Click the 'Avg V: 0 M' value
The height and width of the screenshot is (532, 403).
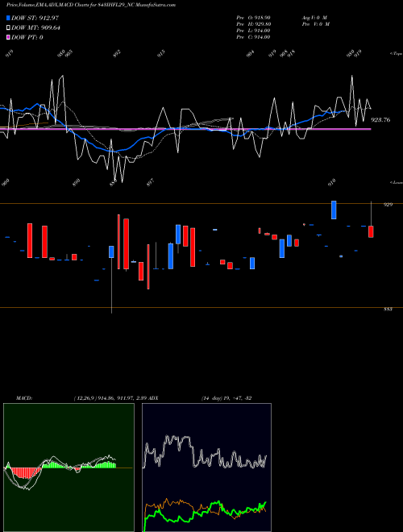(x=315, y=17)
